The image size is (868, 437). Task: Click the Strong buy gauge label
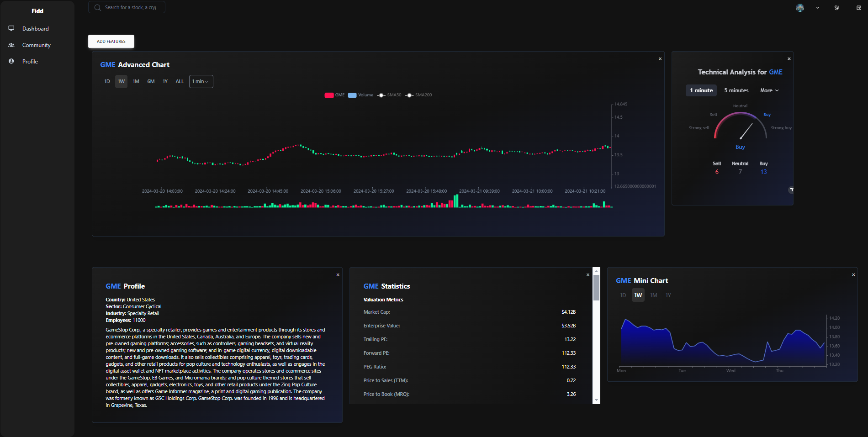point(781,128)
